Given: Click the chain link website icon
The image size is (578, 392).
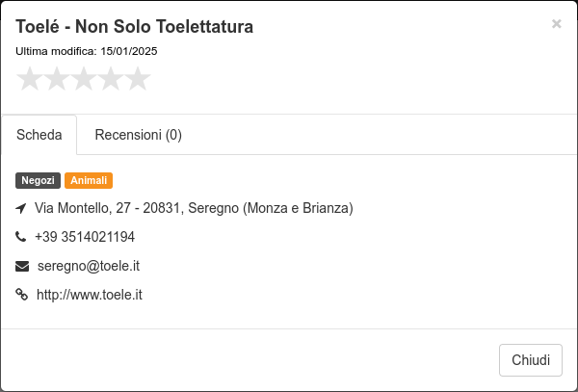Looking at the screenshot, I should 22,295.
